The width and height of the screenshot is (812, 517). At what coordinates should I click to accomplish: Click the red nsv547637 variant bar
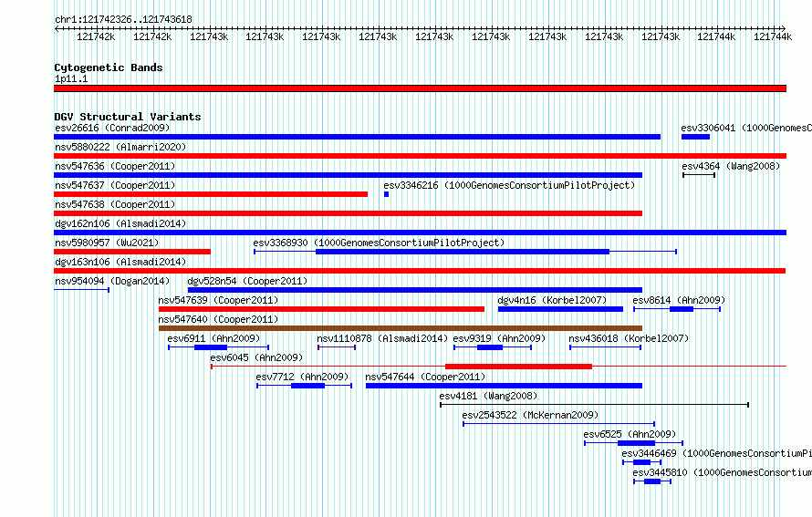click(211, 194)
